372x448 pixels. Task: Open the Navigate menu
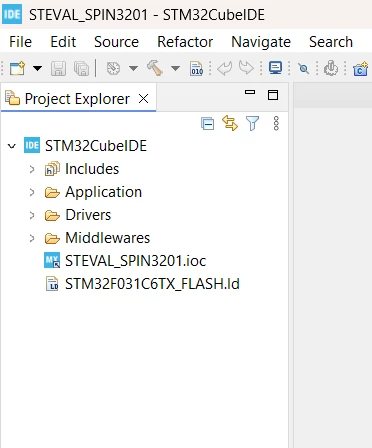[x=261, y=42]
